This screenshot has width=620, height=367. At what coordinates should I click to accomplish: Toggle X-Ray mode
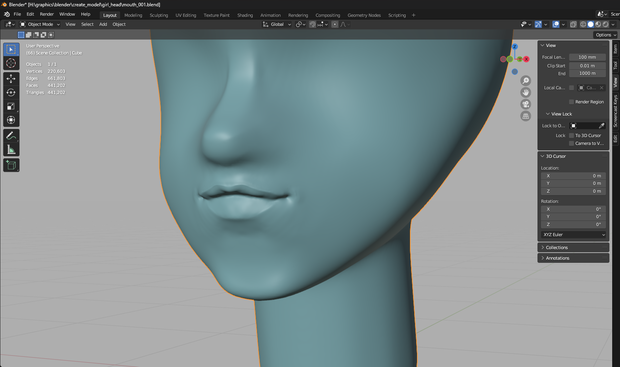[573, 25]
